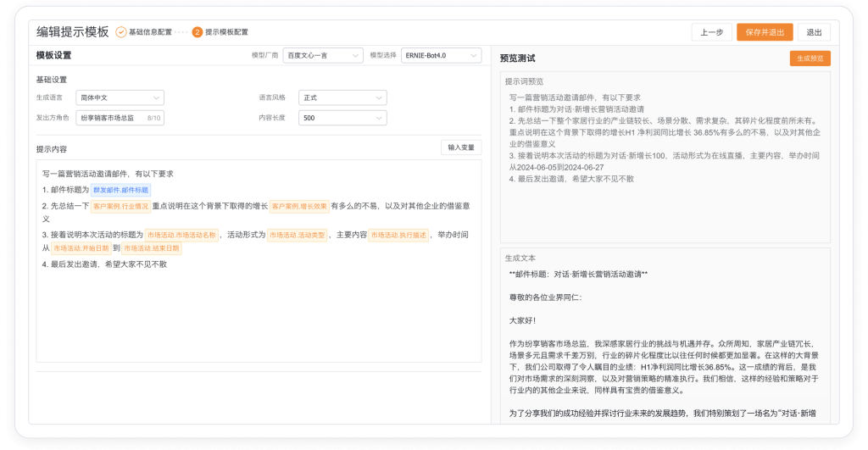
Task: Click the 客户案例.行业情况 variable tag
Action: 120,206
